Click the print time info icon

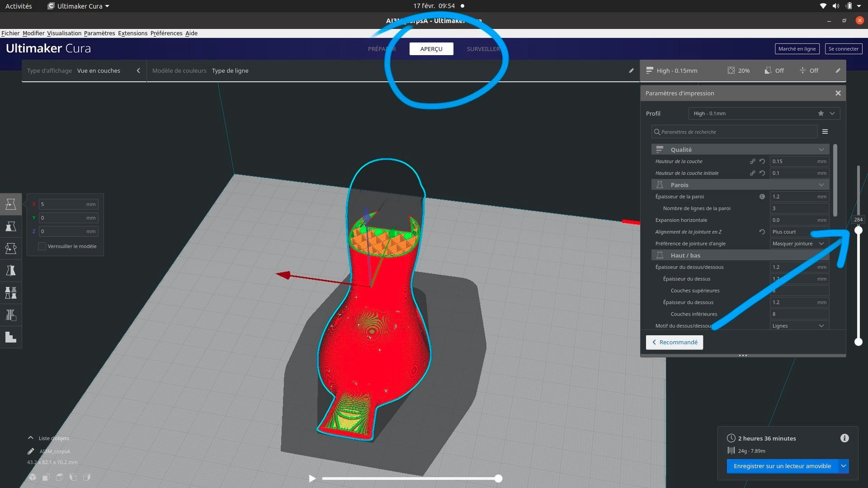tap(844, 438)
